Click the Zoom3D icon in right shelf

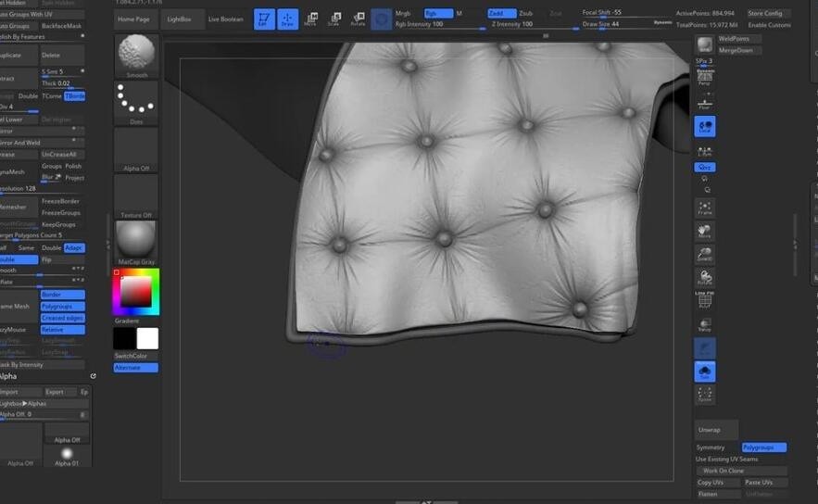click(x=705, y=254)
